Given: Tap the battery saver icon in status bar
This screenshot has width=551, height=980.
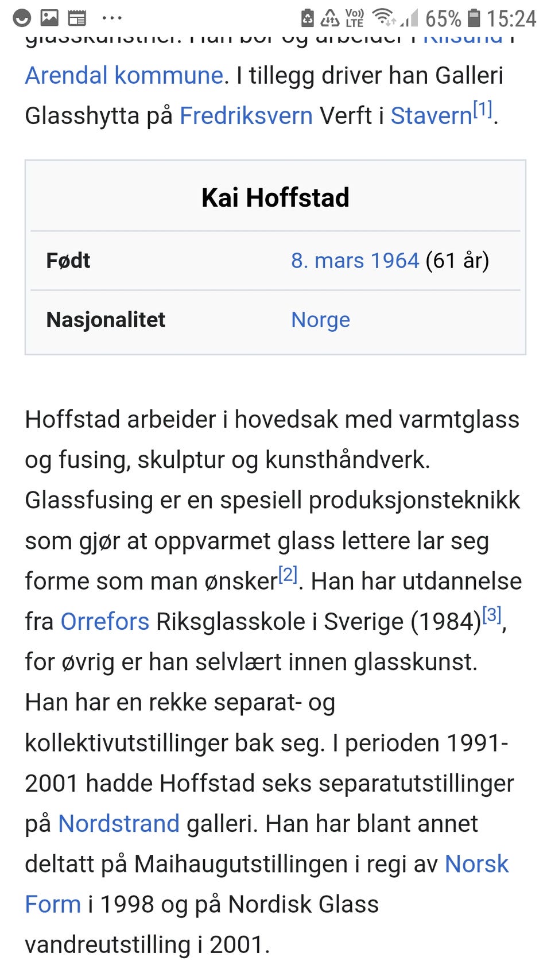Looking at the screenshot, I should [x=308, y=18].
